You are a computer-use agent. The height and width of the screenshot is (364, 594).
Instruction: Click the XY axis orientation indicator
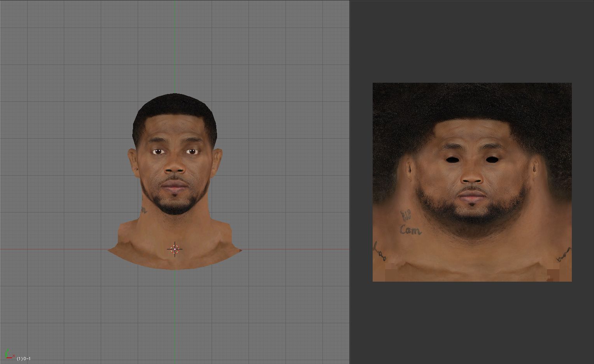point(9,354)
